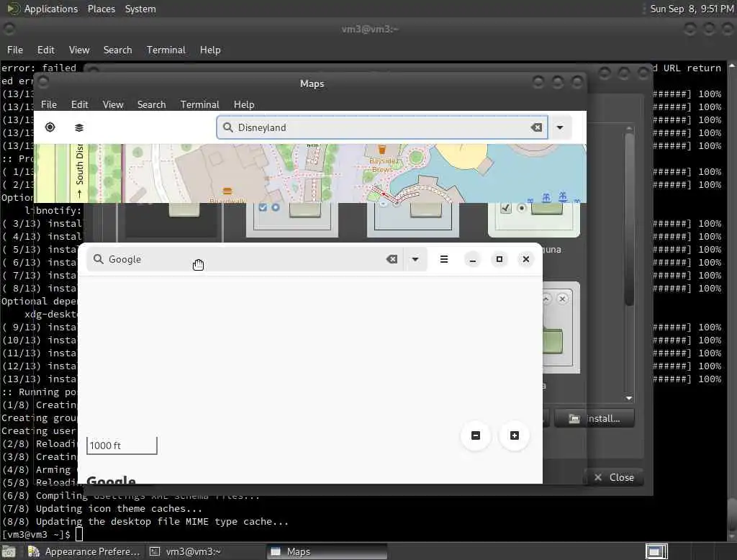Click the theme list scroll-up arrow

[629, 128]
